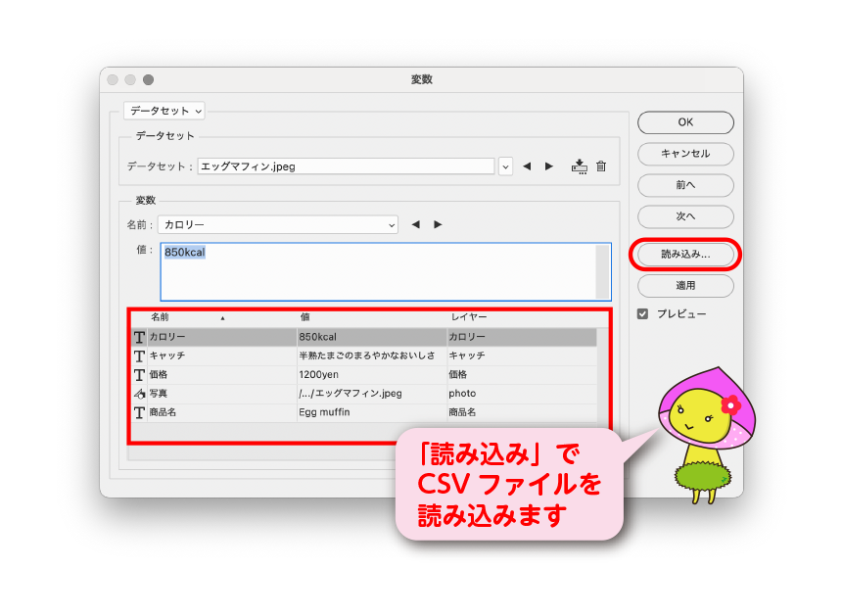Click the OK button
The image size is (842, 616).
685,122
